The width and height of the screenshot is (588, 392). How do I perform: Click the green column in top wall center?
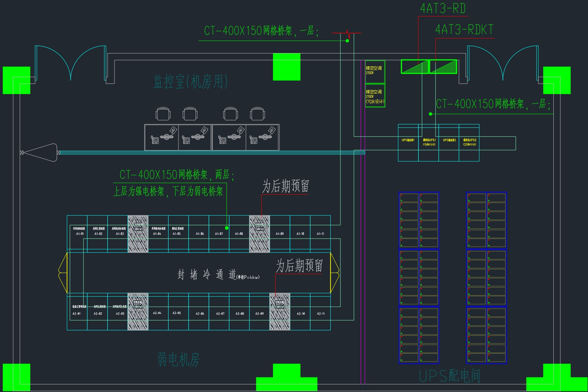(286, 67)
